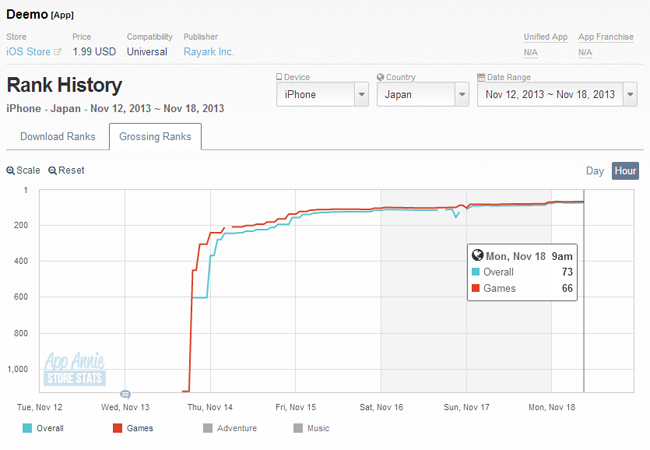Image resolution: width=650 pixels, height=450 pixels.
Task: Select the Grossing Ranks tab
Action: pos(155,136)
